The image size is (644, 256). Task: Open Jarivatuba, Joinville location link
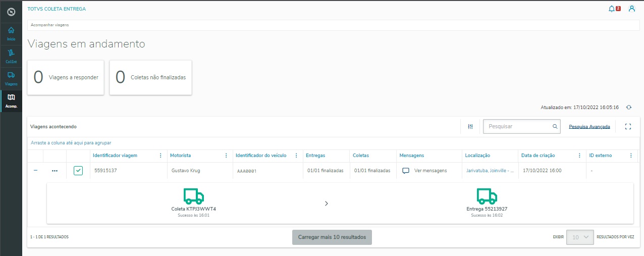pyautogui.click(x=490, y=171)
